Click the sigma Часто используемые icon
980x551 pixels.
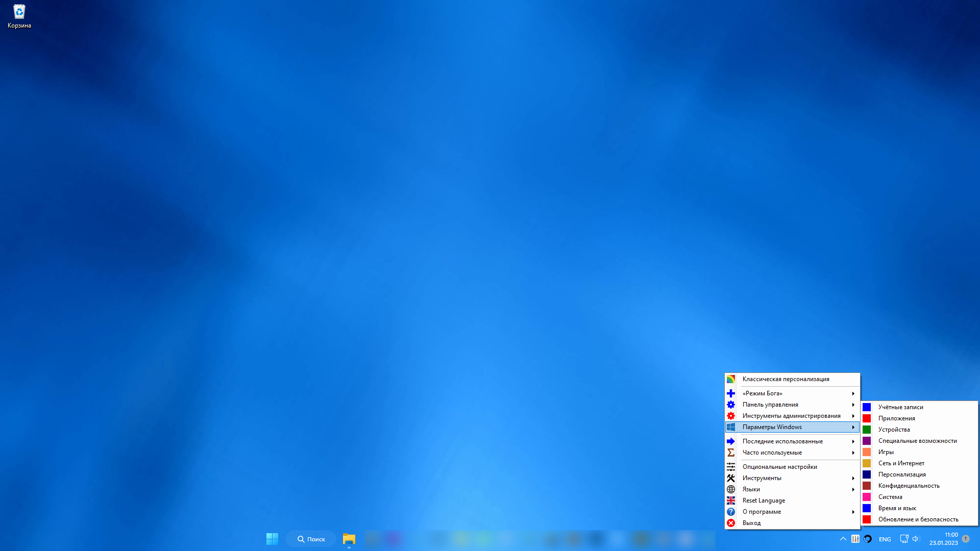click(x=731, y=453)
